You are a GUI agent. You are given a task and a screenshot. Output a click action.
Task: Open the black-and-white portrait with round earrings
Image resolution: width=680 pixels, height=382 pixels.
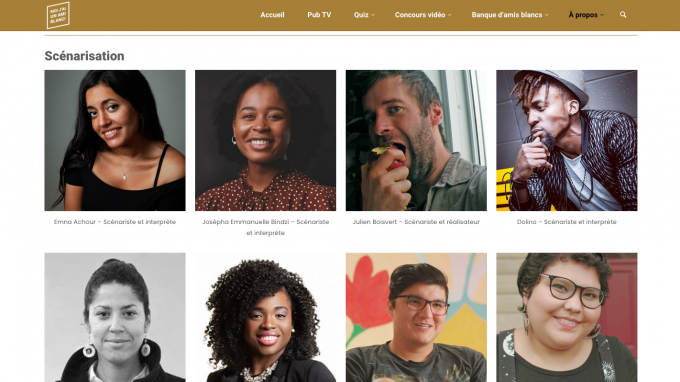115,317
